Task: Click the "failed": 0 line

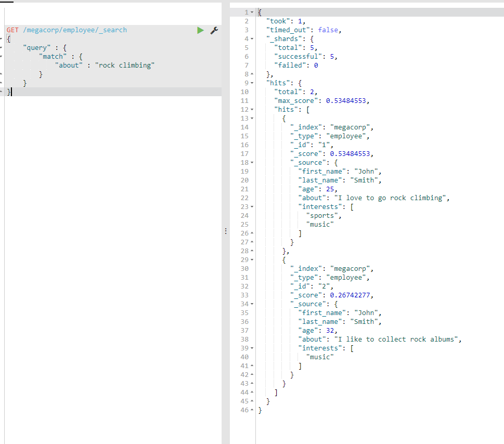Action: click(x=296, y=65)
